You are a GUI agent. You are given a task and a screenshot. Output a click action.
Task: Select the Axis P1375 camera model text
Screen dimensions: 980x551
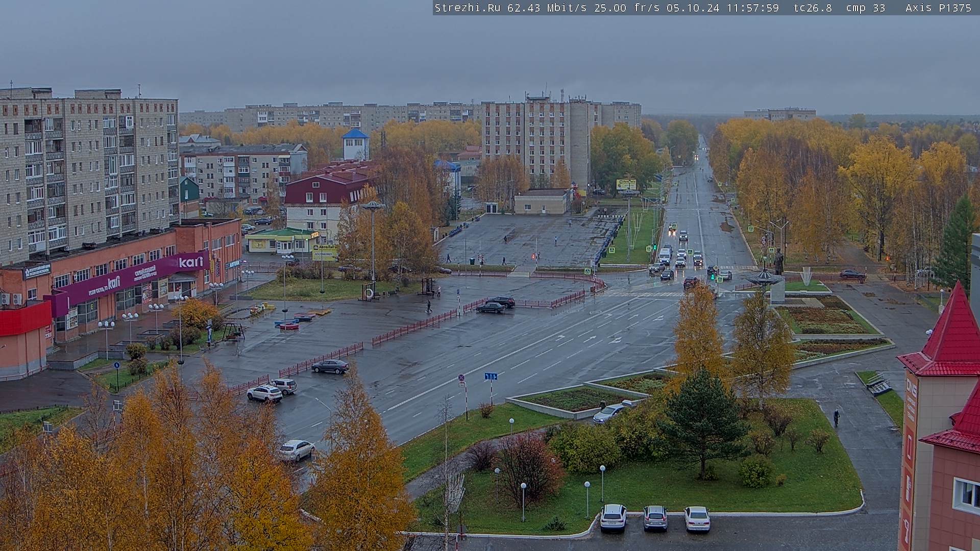(x=938, y=8)
